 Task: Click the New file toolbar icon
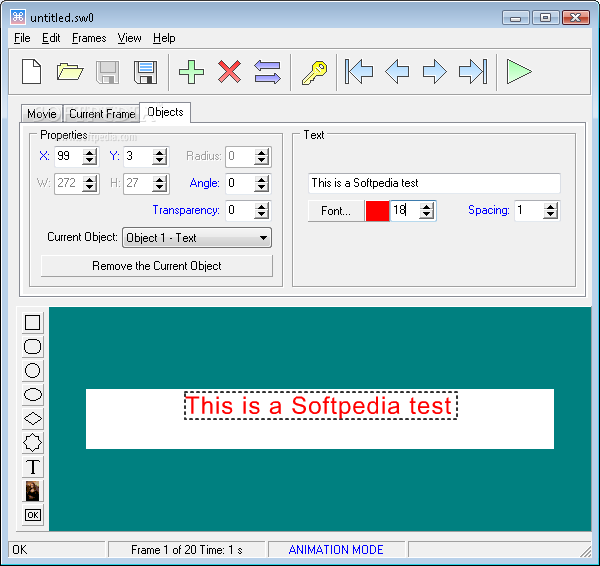[x=31, y=72]
